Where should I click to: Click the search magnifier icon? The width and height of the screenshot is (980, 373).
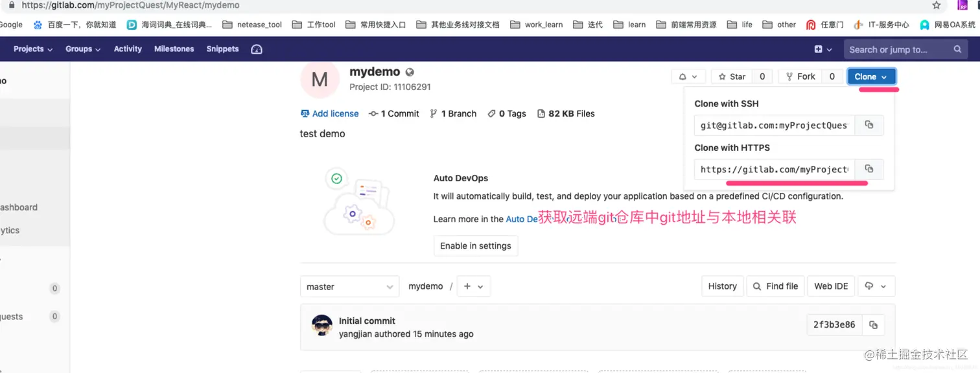pos(957,49)
